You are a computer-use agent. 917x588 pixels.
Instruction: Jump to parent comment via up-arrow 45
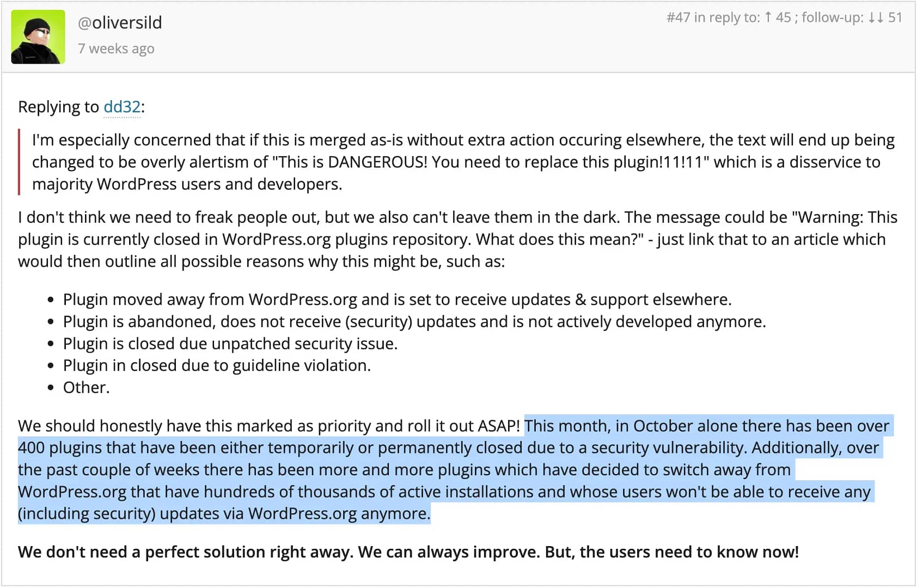(778, 17)
